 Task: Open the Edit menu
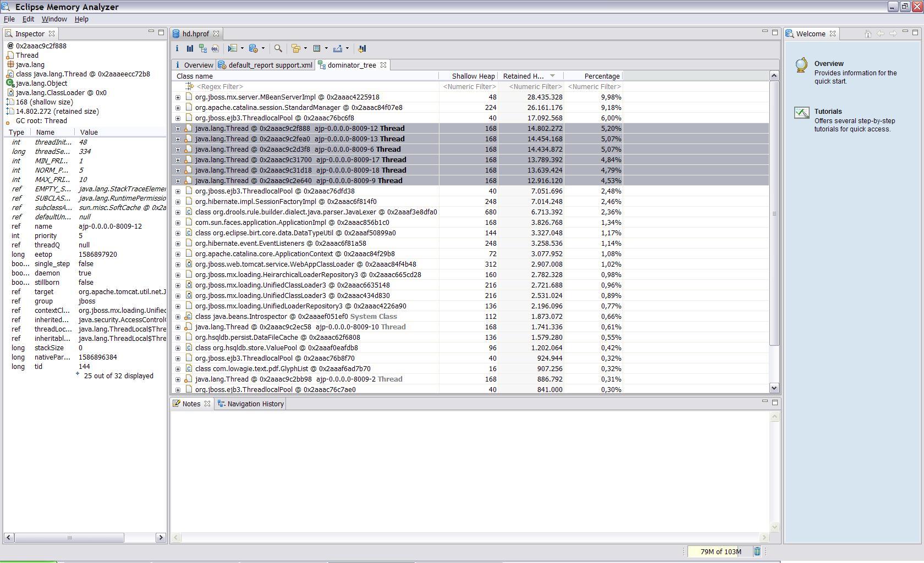(28, 19)
